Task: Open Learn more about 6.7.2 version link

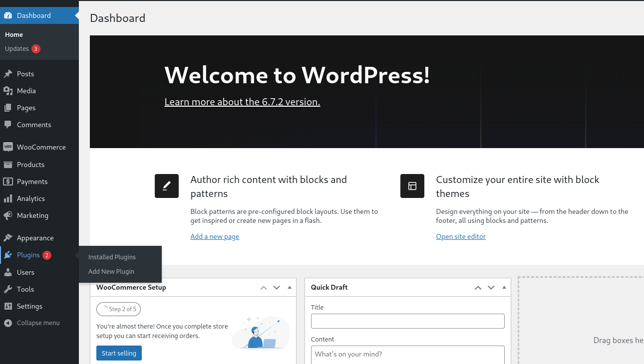Action: (x=242, y=102)
